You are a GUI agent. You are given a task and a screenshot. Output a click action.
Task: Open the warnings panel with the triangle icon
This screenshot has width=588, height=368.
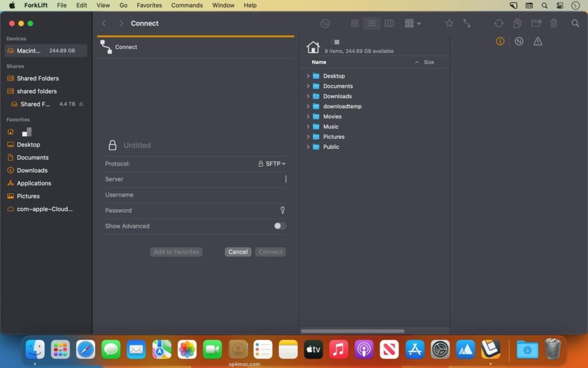point(538,41)
